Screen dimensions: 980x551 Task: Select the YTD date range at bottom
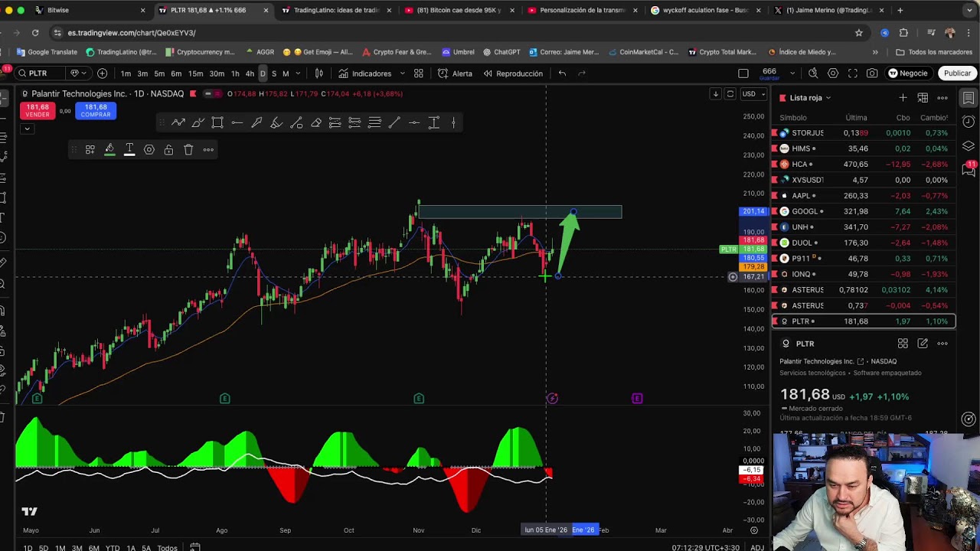coord(113,547)
